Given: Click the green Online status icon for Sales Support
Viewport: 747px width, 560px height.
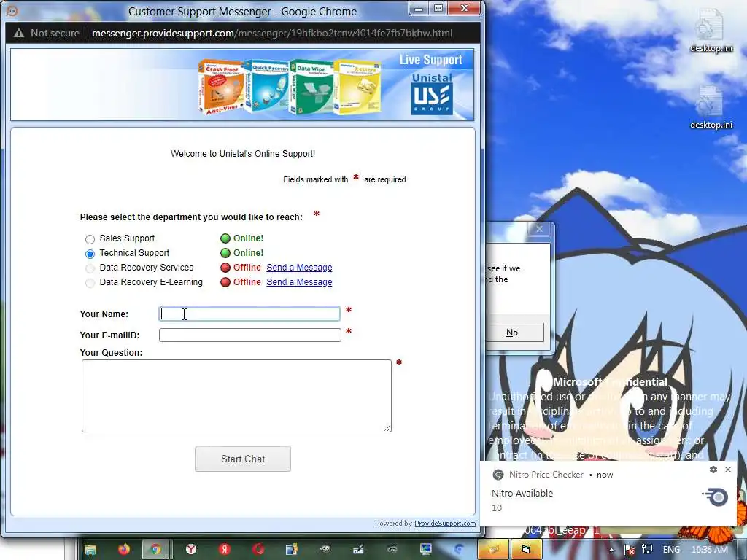Looking at the screenshot, I should (225, 238).
